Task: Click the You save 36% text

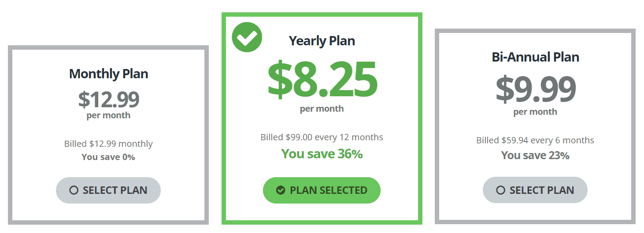Action: (322, 154)
